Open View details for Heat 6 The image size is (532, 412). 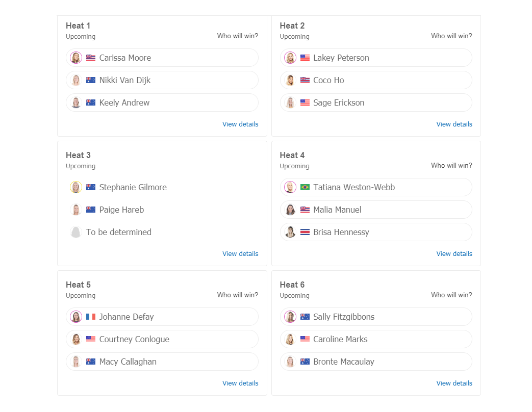454,383
